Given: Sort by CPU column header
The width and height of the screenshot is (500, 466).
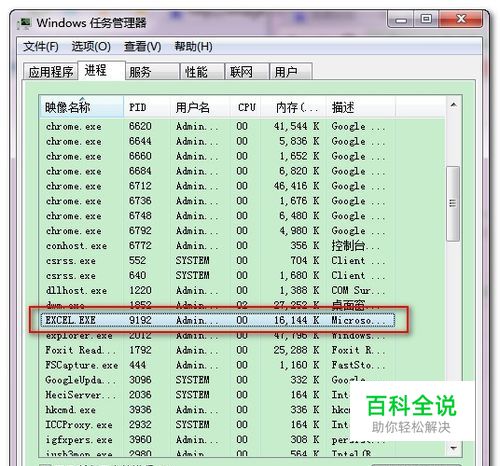Looking at the screenshot, I should click(245, 107).
